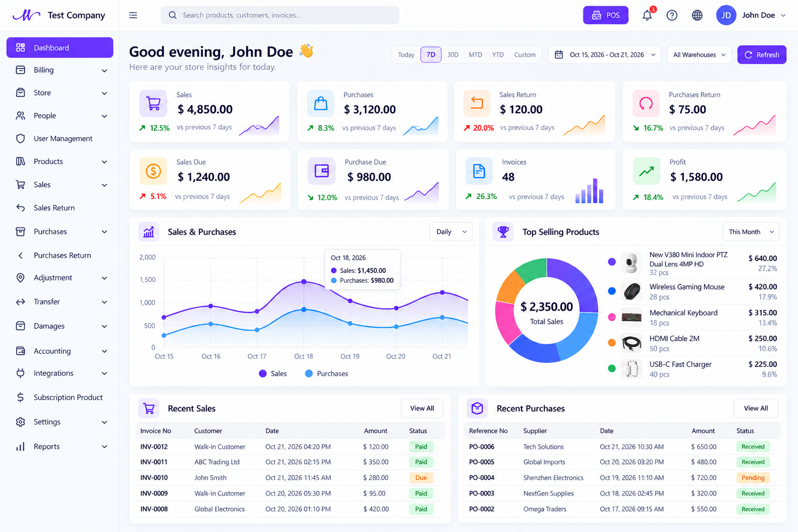
Task: Click the Purchases Return card icon
Action: [646, 103]
